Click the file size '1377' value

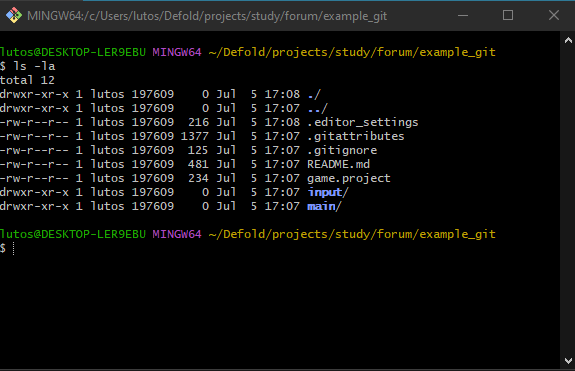pos(195,136)
